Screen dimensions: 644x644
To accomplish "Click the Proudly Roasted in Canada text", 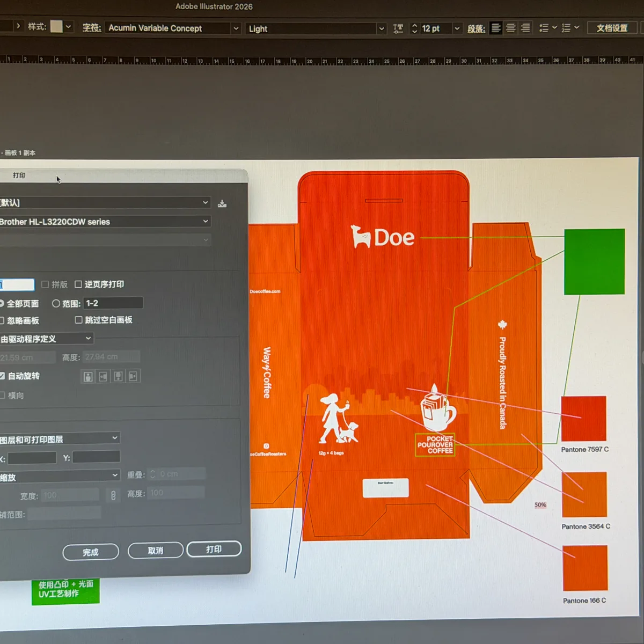I will (x=503, y=383).
